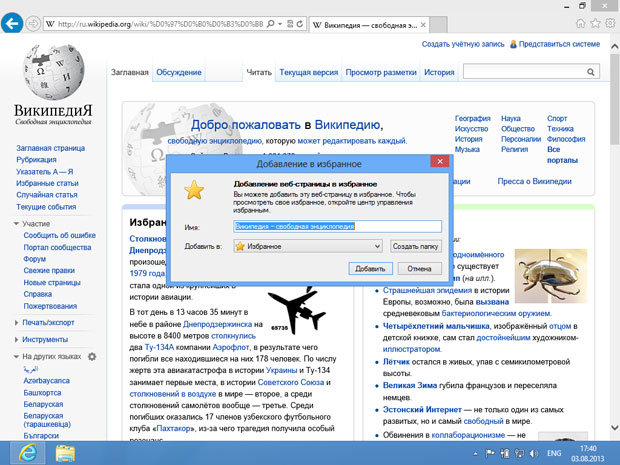Screen dimensions: 620x465
Task: Click the airplane silhouette image
Action: 297,309
